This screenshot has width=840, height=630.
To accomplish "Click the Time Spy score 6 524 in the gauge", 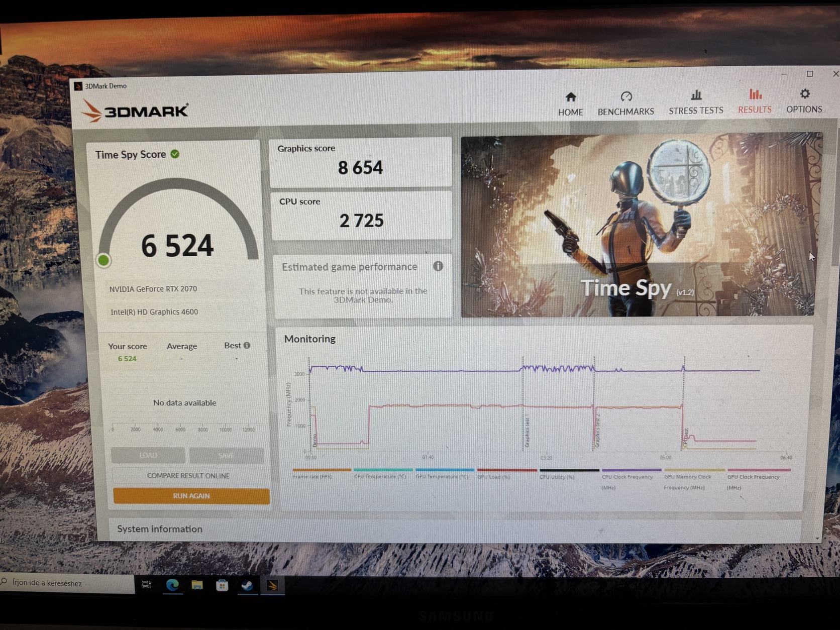I will click(x=177, y=246).
